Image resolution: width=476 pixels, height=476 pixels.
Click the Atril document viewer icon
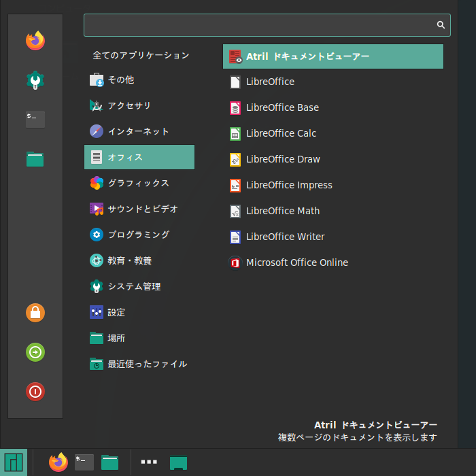[x=235, y=56]
